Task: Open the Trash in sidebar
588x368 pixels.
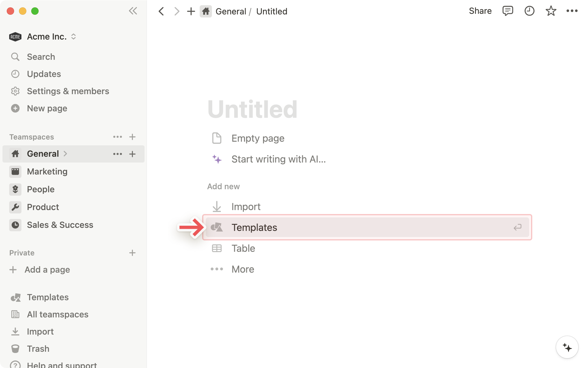Action: tap(38, 349)
